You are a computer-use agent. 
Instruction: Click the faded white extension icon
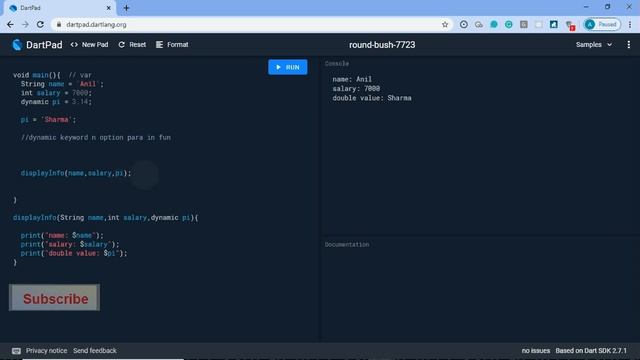pos(539,24)
